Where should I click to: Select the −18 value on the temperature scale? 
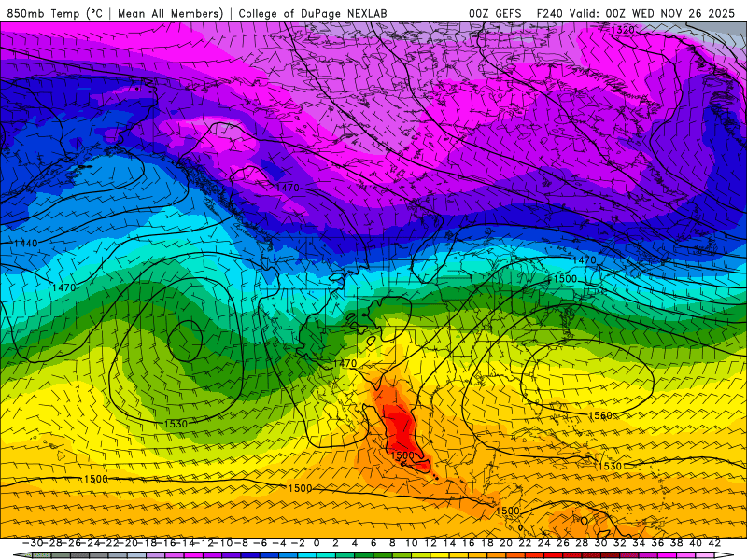click(147, 543)
